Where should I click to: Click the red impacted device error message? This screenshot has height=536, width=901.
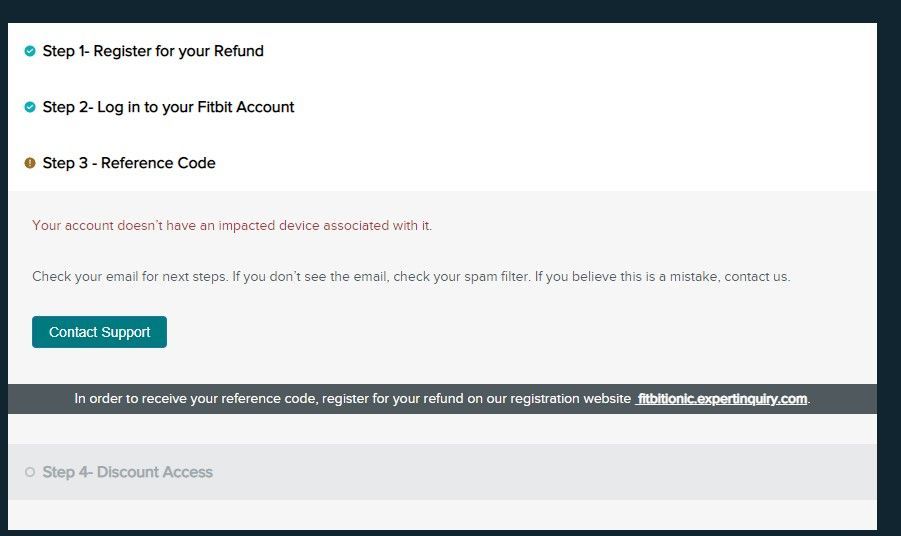point(232,226)
